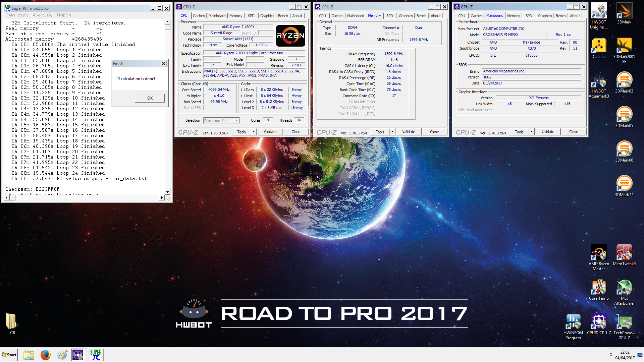Click Close button in Memory CPU-Z window

tap(434, 132)
